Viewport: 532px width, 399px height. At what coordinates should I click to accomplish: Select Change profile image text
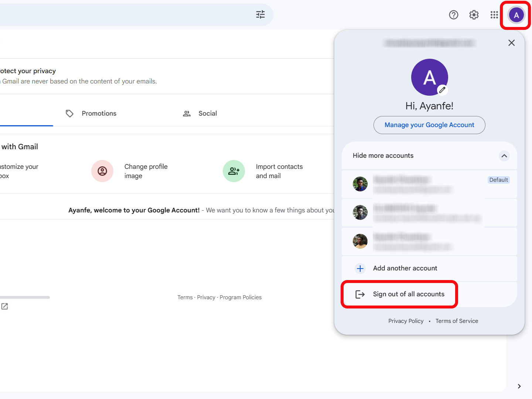coord(146,171)
